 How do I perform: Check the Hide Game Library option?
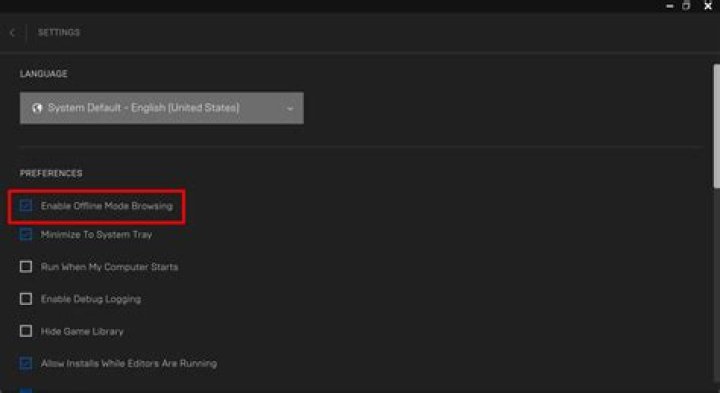[26, 331]
